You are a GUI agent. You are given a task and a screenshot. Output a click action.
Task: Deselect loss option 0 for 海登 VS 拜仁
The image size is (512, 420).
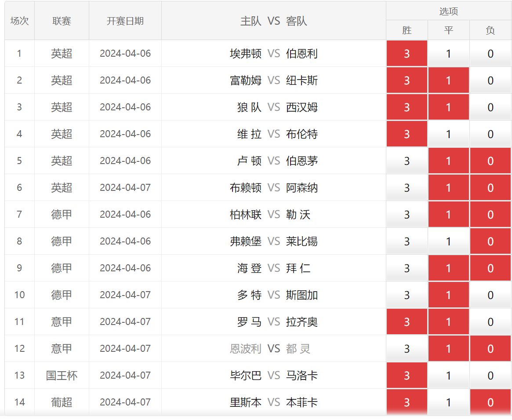pos(490,268)
